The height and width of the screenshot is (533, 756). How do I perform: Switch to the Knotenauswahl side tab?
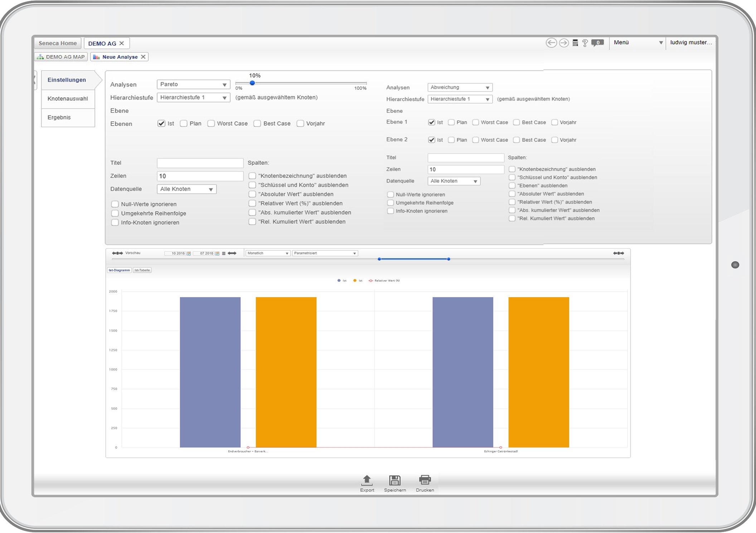(68, 99)
